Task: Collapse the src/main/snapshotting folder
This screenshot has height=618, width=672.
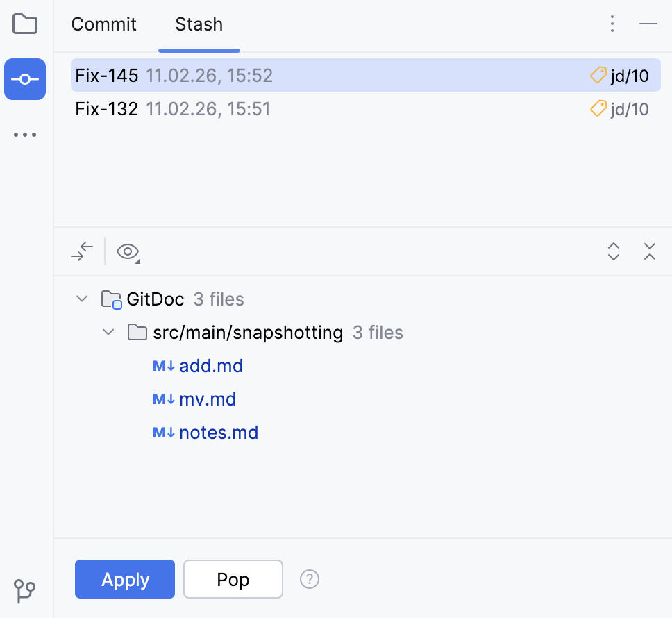Action: (108, 333)
